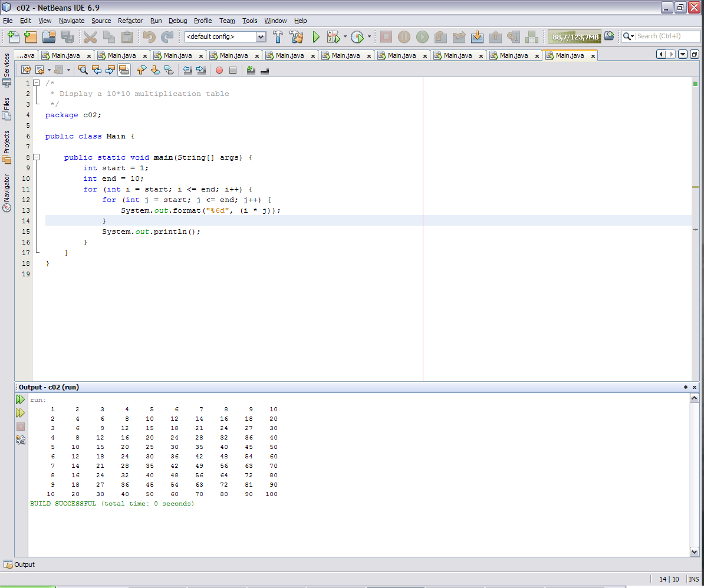Re-run the build in Output panel
The width and height of the screenshot is (704, 588).
[21, 399]
